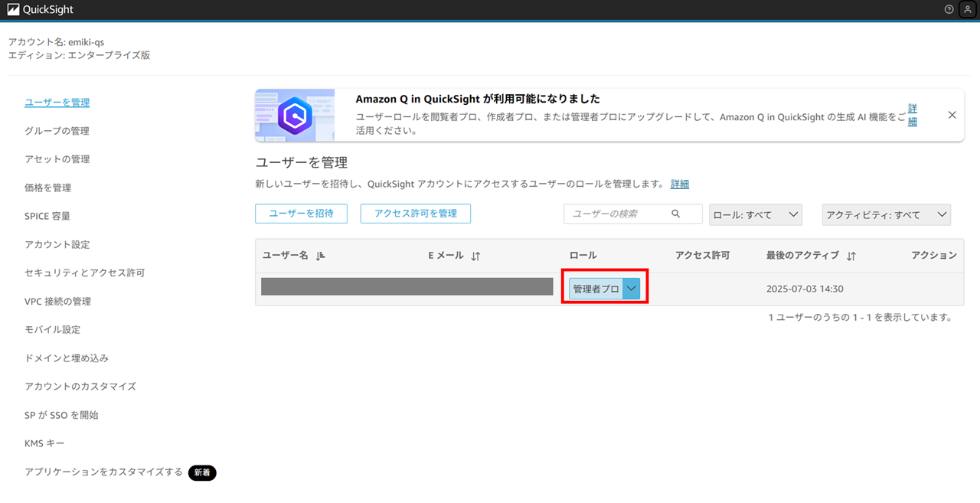
Task: Select 価格を管理 in the sidebar
Action: click(x=47, y=188)
